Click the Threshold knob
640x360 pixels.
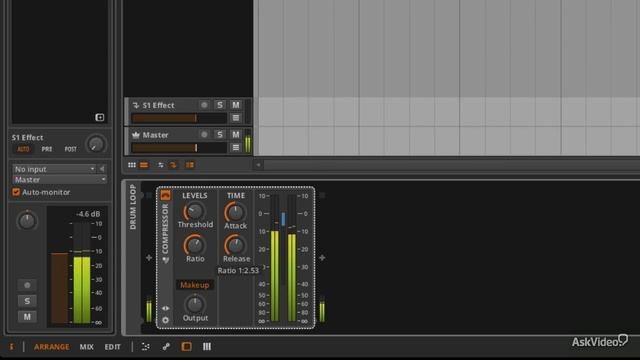195,211
